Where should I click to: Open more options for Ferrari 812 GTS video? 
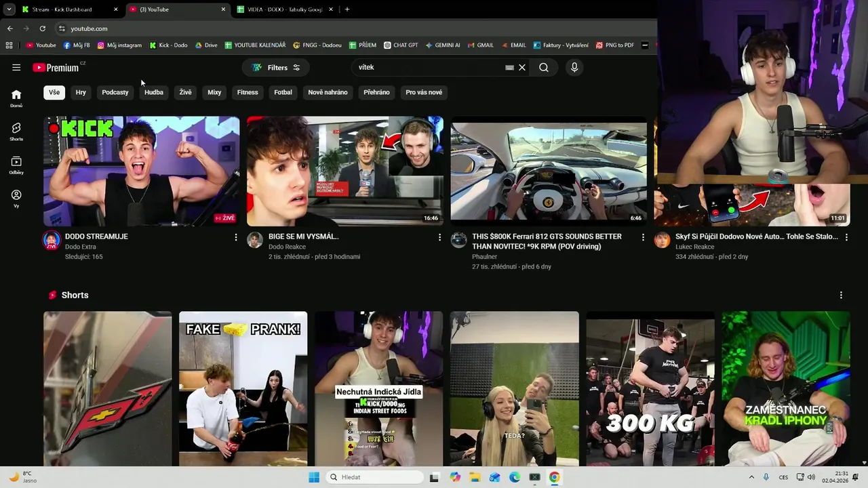[x=643, y=237]
